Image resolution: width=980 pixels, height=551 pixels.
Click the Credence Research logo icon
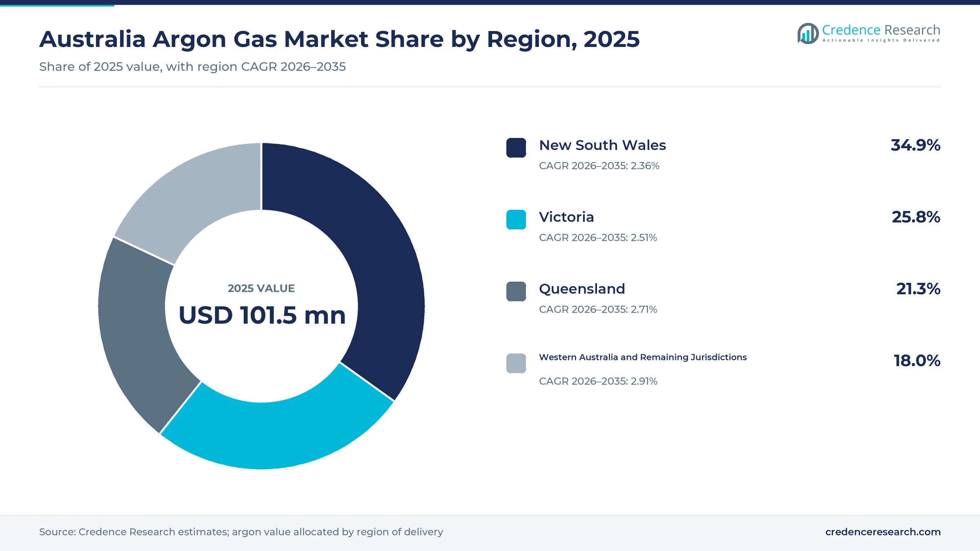(x=808, y=33)
